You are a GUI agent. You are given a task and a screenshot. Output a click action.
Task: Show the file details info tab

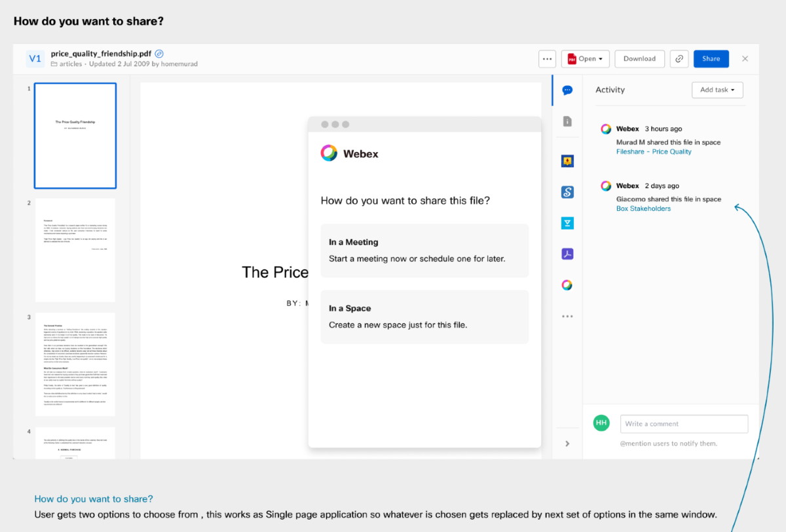(x=567, y=121)
